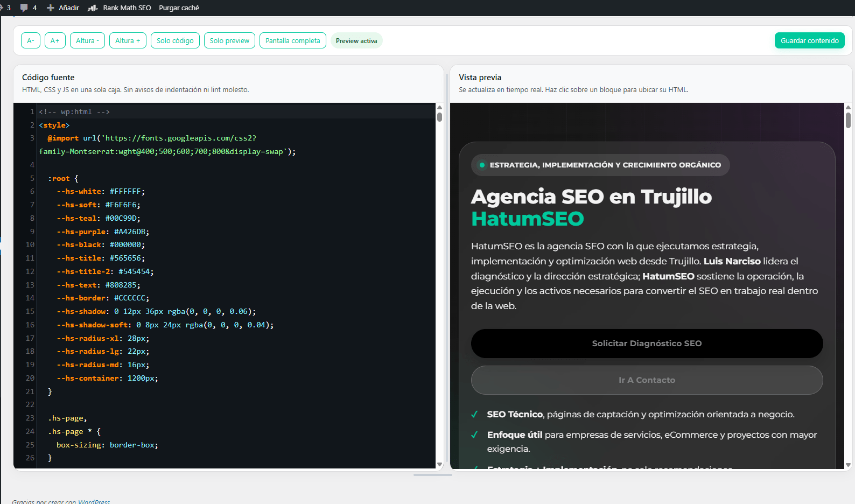Click box-sizing: border-box line

[x=107, y=445]
